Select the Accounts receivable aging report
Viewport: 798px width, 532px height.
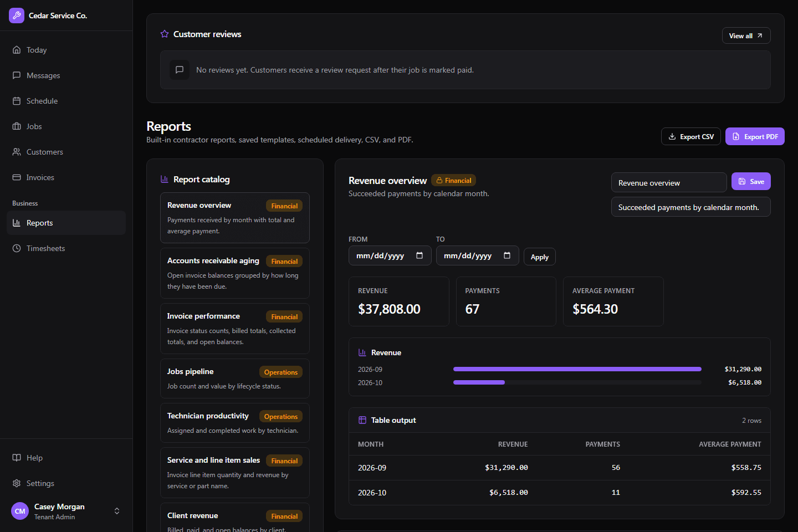pyautogui.click(x=235, y=273)
